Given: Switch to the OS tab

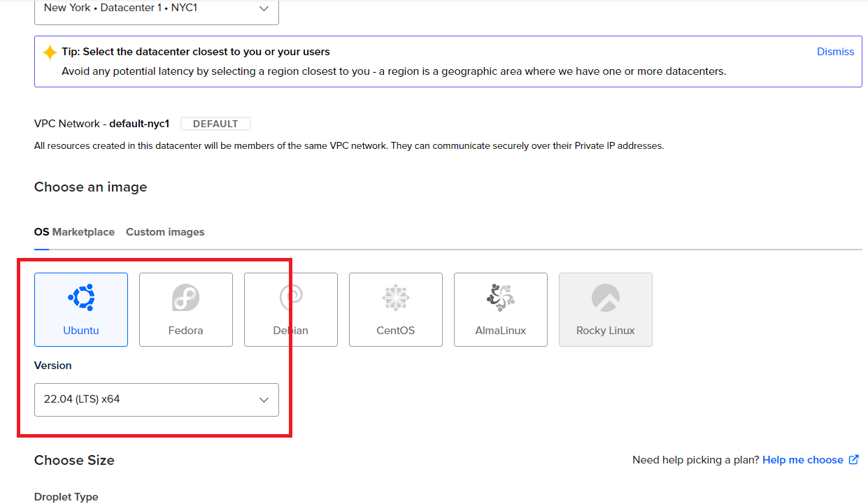Looking at the screenshot, I should [42, 232].
